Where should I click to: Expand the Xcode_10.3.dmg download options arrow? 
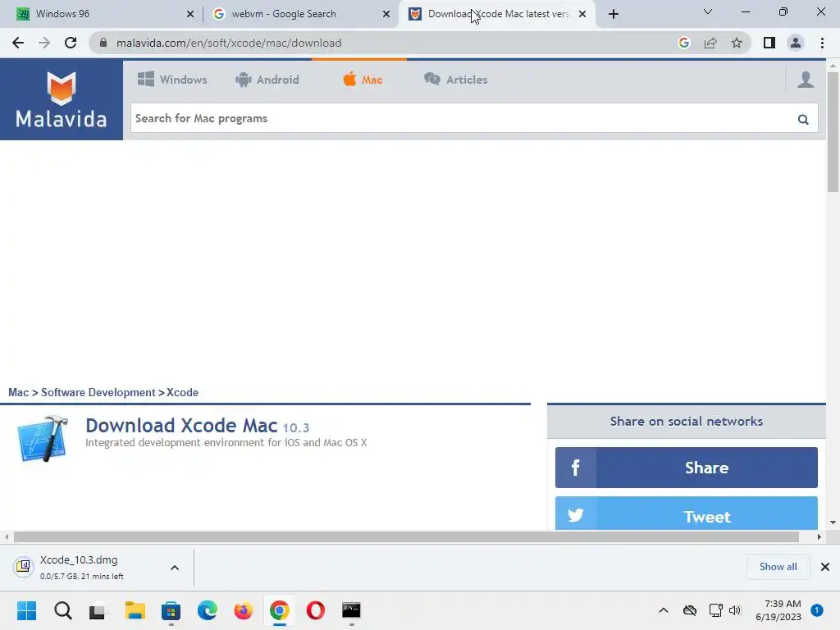click(x=175, y=568)
